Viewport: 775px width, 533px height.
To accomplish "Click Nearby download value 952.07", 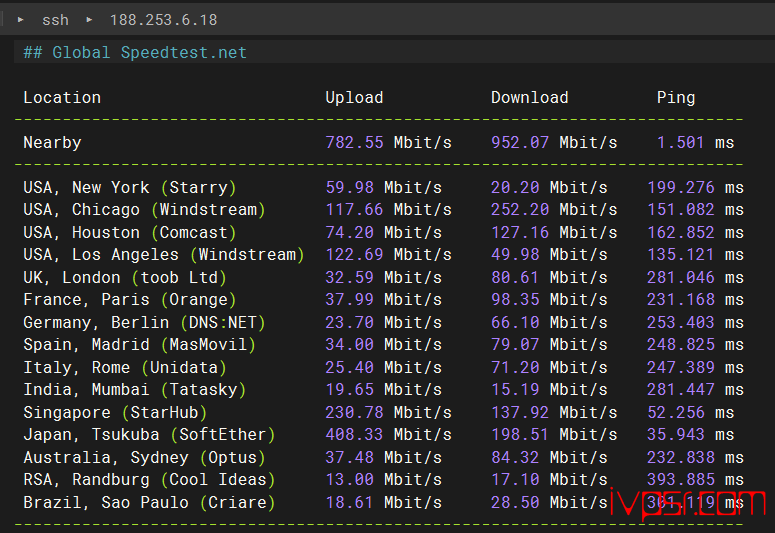I will coord(520,142).
